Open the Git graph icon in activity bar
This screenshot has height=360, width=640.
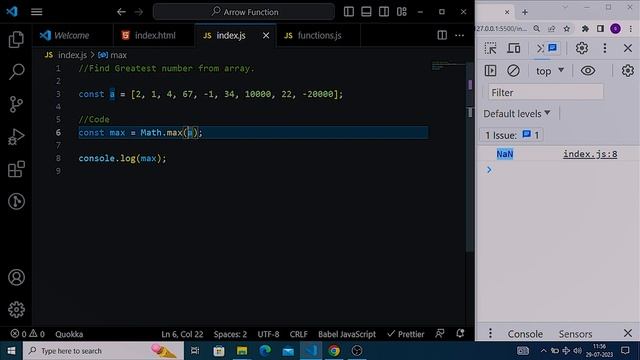coord(16,201)
